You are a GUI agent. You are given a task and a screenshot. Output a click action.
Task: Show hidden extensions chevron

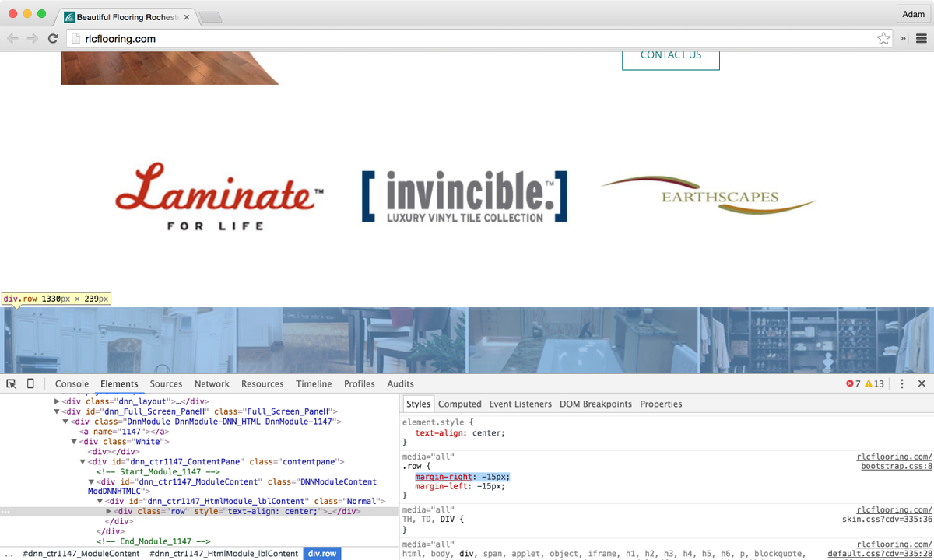coord(904,38)
